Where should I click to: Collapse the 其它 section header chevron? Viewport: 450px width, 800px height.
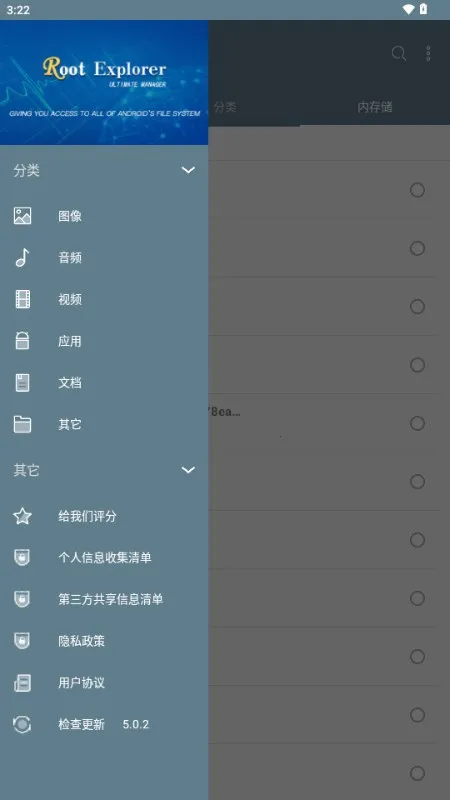(x=188, y=470)
